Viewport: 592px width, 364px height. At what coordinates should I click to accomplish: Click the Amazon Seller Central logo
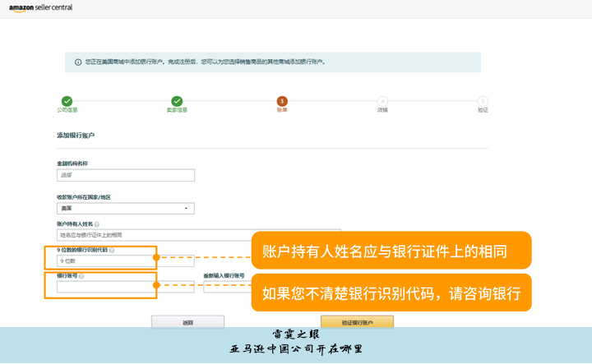coord(41,8)
